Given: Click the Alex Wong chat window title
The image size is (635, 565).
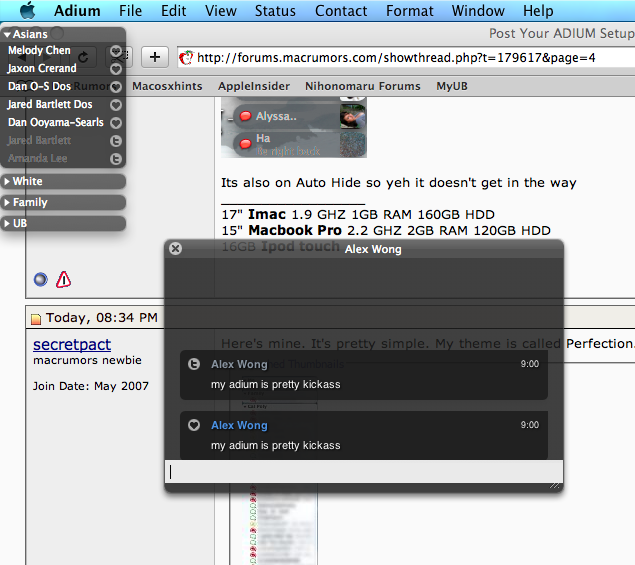Looking at the screenshot, I should (x=373, y=249).
